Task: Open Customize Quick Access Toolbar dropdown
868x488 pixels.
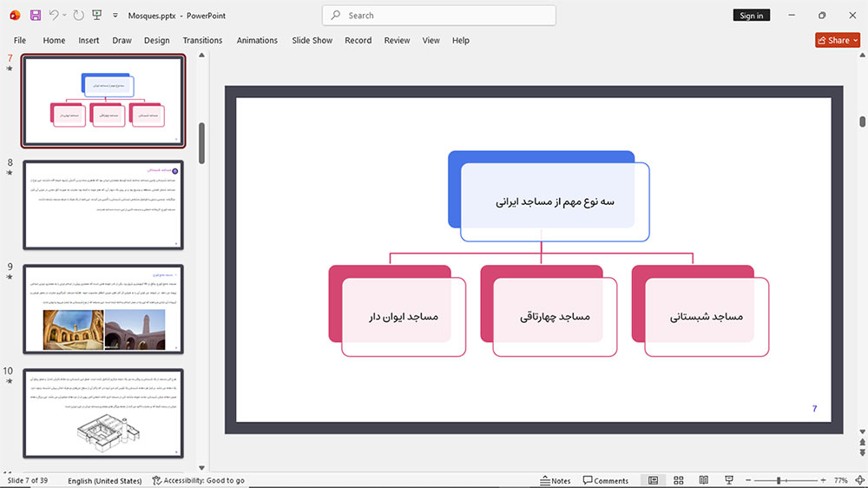Action: point(115,16)
